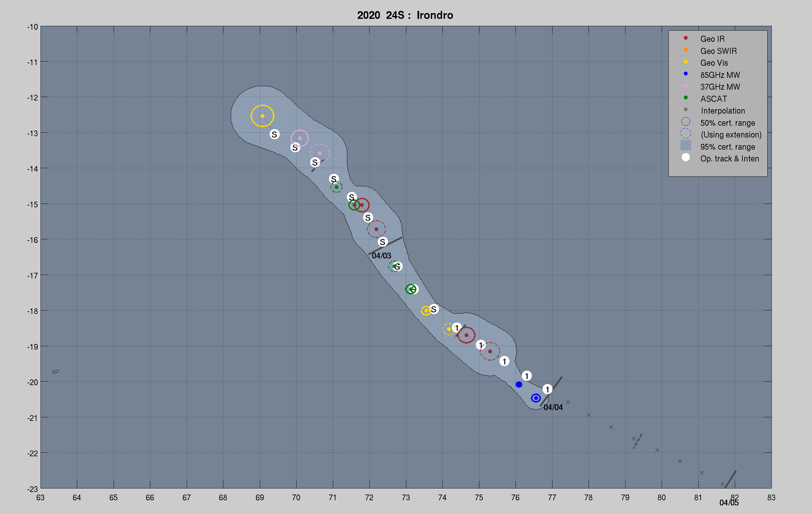Screen dimensions: 812x514
Task: Click the 95% cert. range legend swatch
Action: click(x=686, y=145)
